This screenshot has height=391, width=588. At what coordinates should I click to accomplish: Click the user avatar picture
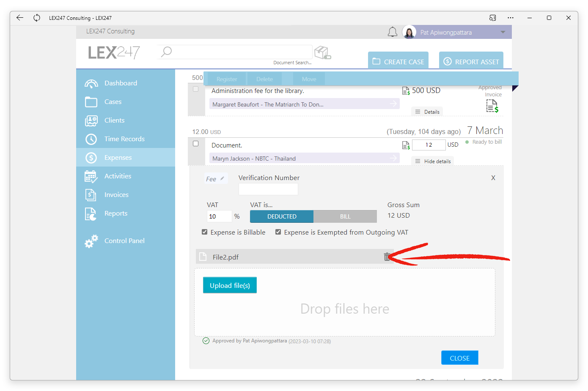click(x=409, y=32)
